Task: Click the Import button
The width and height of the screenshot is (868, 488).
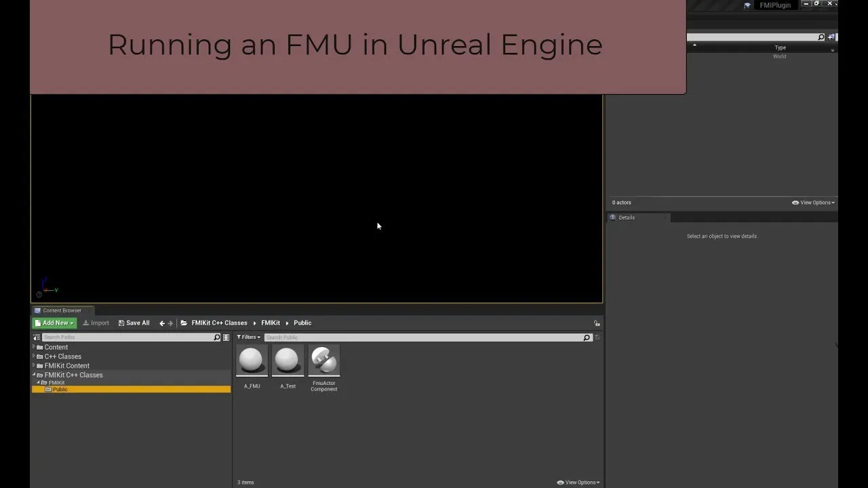Action: coord(96,323)
